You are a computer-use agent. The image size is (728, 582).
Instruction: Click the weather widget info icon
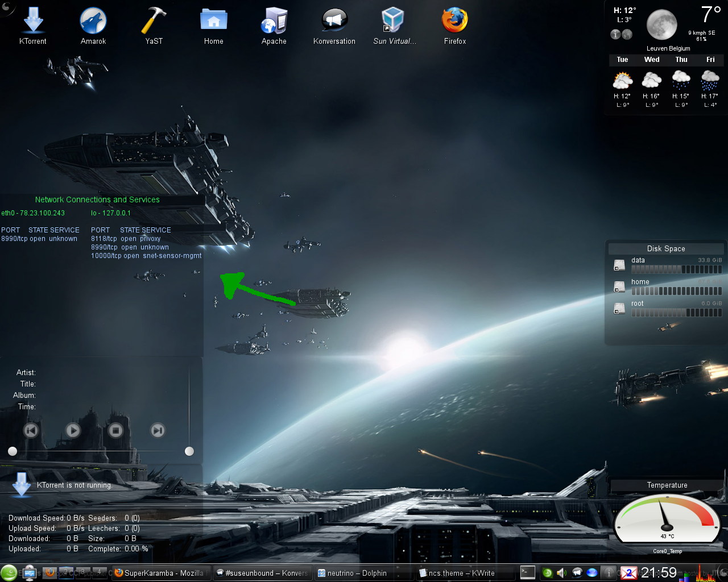pos(615,35)
